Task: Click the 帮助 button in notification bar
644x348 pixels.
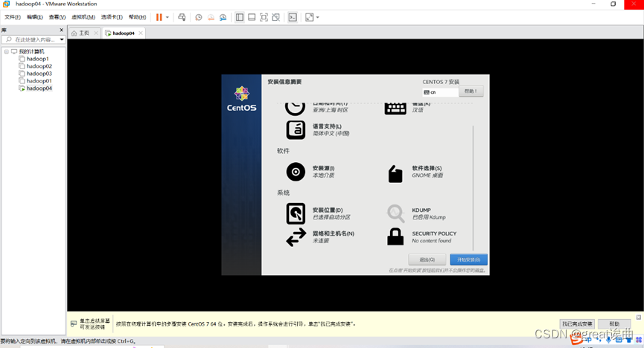Action: pyautogui.click(x=614, y=323)
